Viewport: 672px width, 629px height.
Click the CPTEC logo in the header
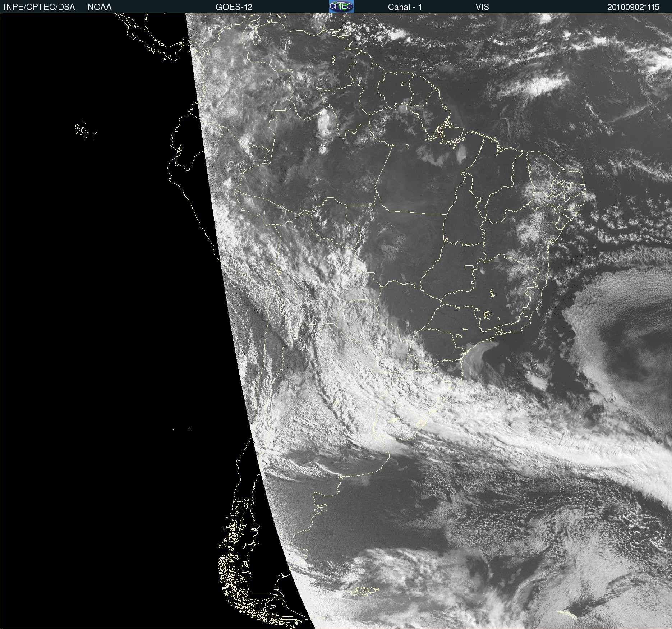(341, 6)
